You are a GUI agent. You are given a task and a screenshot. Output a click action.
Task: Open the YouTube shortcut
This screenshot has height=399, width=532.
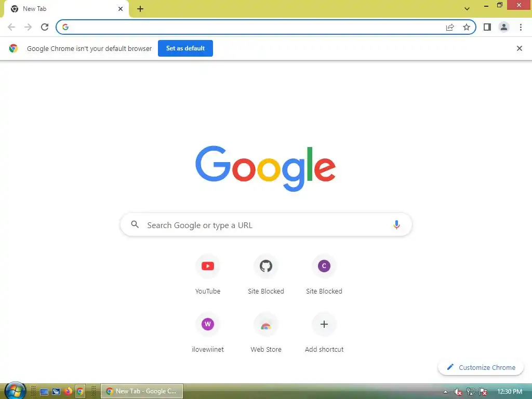click(x=208, y=274)
